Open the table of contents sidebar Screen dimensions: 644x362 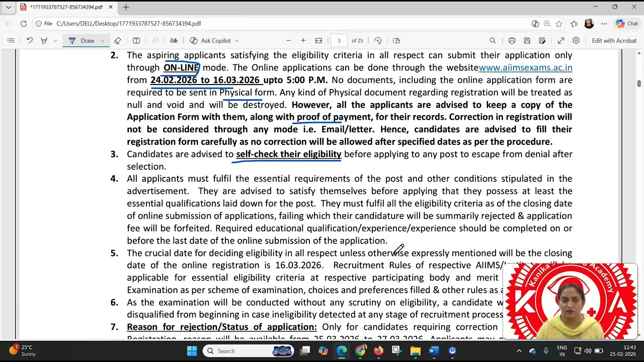(x=11, y=41)
